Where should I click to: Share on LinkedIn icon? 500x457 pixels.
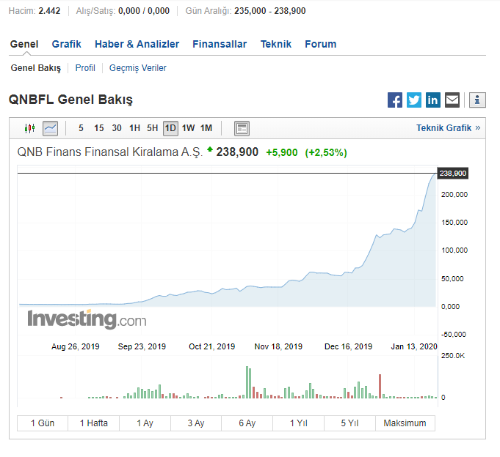pyautogui.click(x=433, y=100)
